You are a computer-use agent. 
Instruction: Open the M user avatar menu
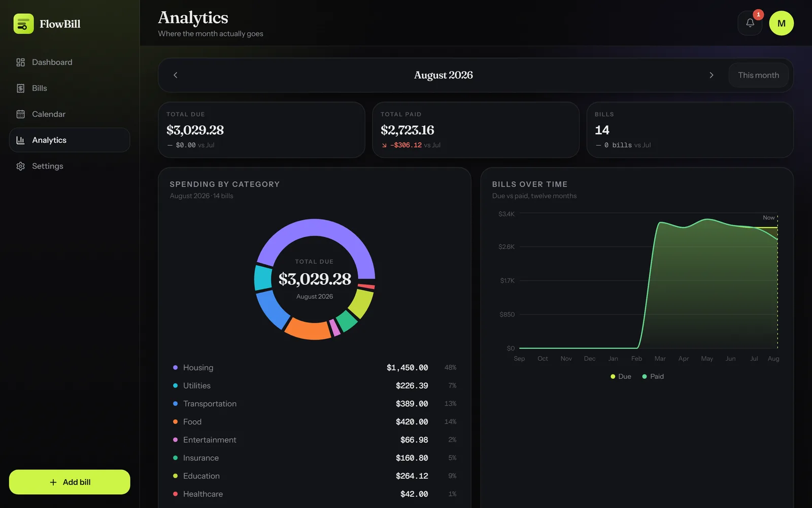(x=781, y=23)
